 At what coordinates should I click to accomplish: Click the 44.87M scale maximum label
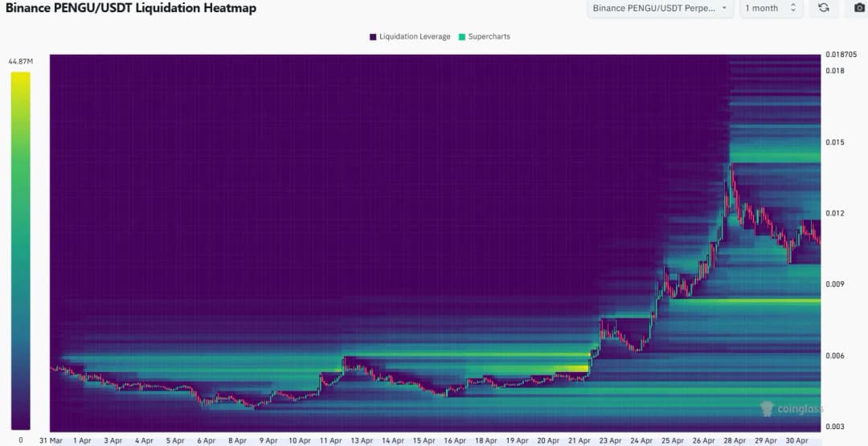20,62
